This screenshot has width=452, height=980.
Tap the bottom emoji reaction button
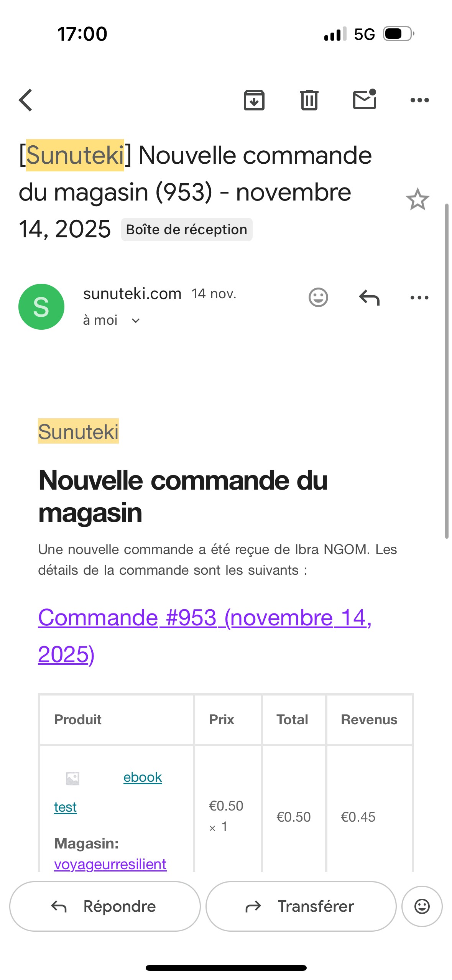(x=422, y=906)
